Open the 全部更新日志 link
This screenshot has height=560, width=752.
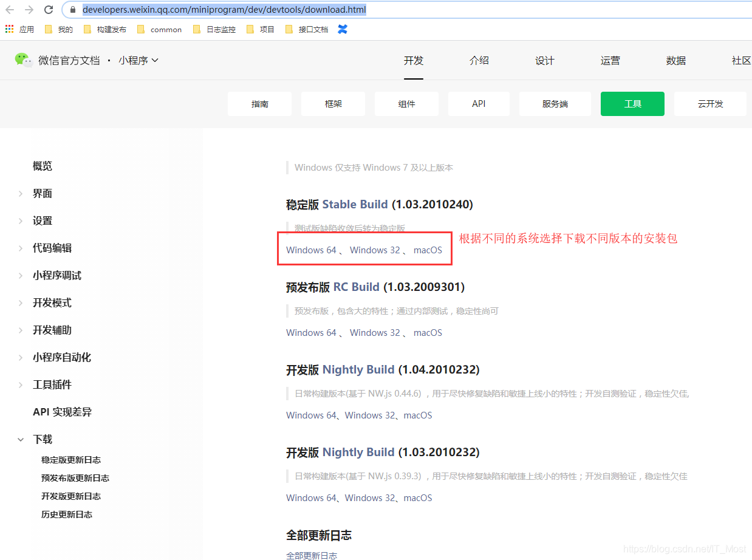tap(312, 555)
